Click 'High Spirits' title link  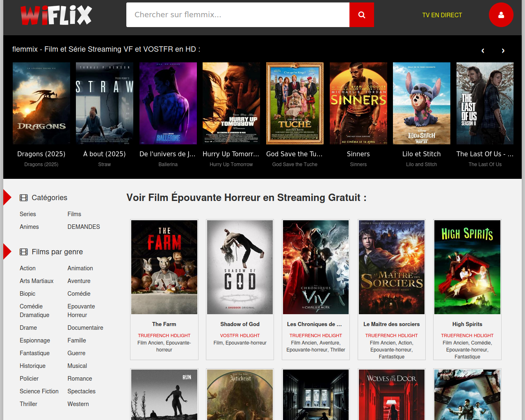pyautogui.click(x=468, y=324)
